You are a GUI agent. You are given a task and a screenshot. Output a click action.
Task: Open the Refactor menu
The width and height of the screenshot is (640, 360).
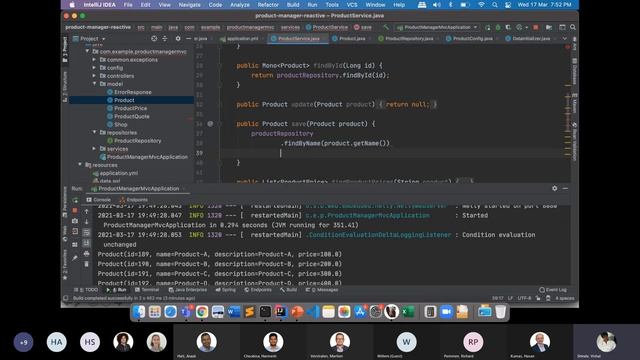click(x=268, y=5)
